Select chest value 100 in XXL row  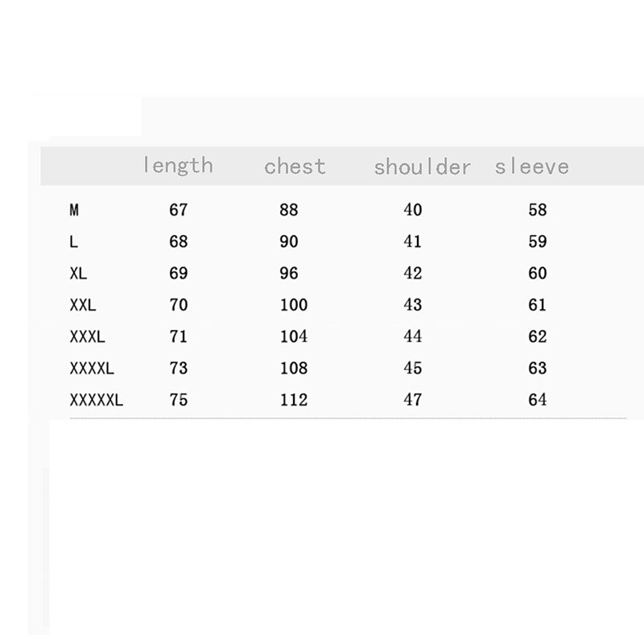coord(294,305)
